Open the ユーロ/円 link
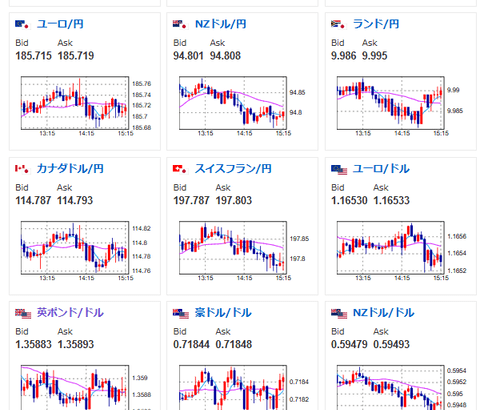The width and height of the screenshot is (480, 410). point(60,24)
